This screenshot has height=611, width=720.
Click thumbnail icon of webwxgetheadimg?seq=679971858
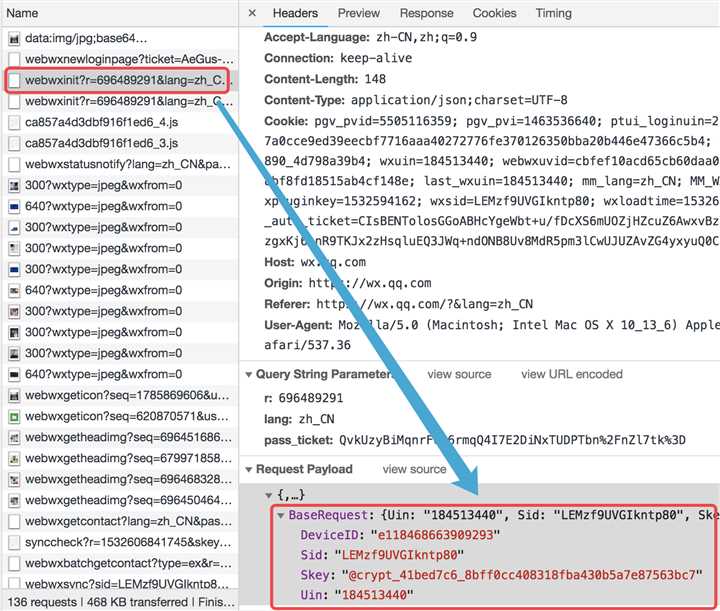(x=14, y=459)
